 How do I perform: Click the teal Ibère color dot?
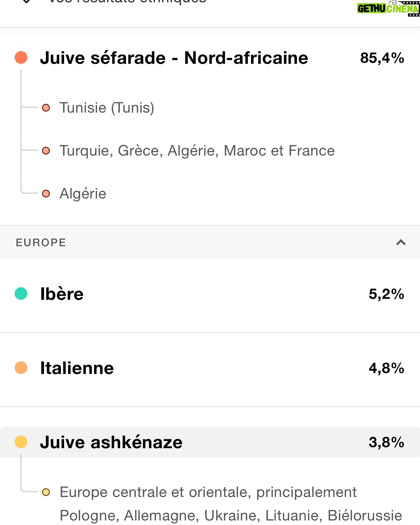coord(21,294)
